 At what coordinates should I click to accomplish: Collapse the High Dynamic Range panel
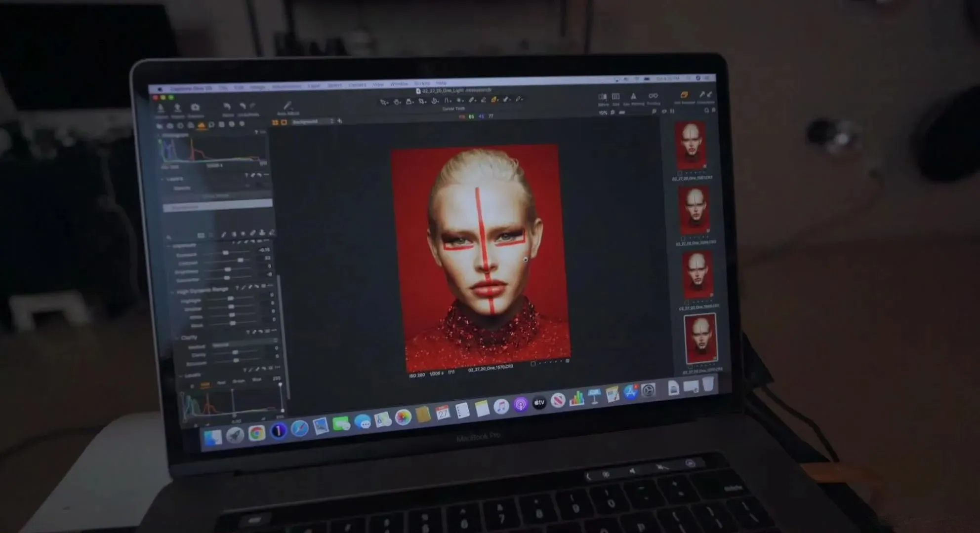pos(172,292)
